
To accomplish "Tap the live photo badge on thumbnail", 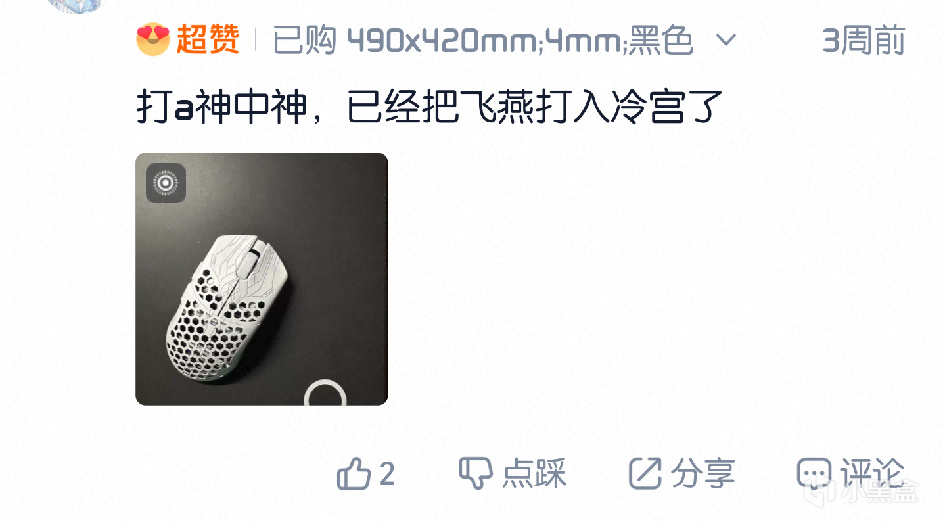I will 166,183.
